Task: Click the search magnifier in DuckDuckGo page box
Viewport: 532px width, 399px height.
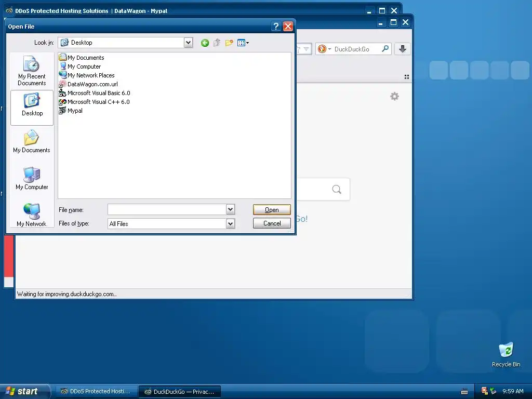Action: [337, 189]
